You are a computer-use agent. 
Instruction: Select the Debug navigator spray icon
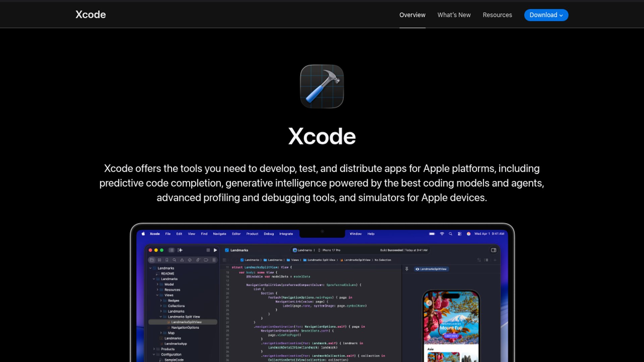tap(198, 260)
